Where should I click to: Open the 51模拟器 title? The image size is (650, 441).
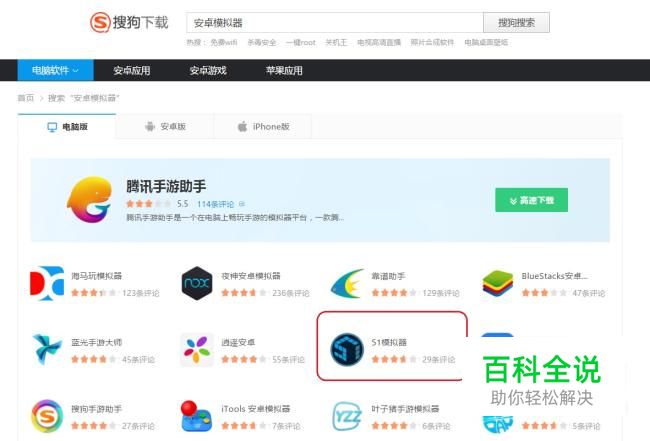[x=389, y=342]
